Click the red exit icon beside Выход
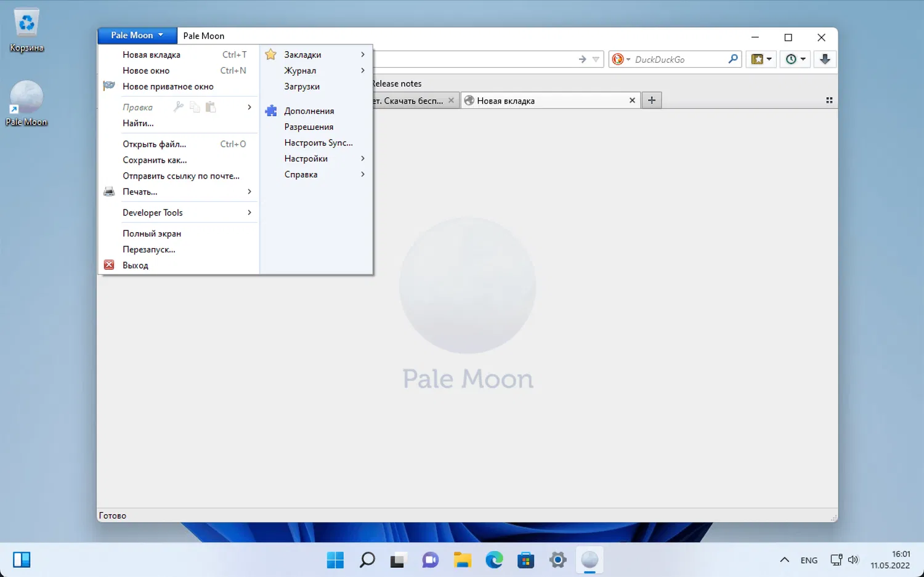This screenshot has width=924, height=577. coord(109,265)
